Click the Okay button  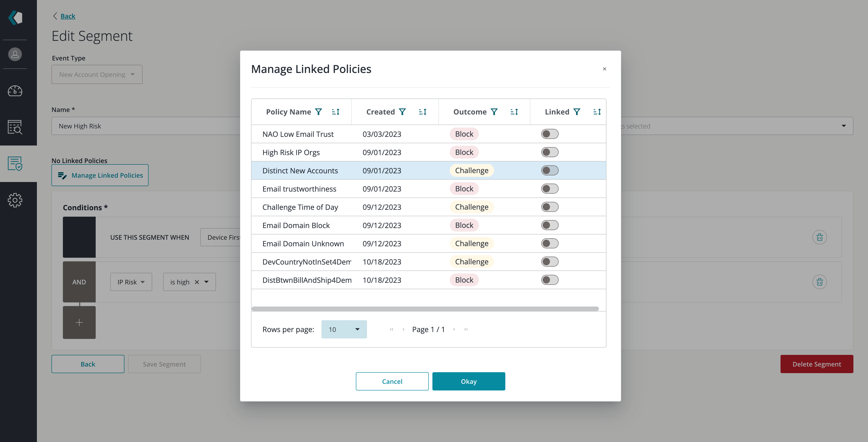pyautogui.click(x=469, y=381)
